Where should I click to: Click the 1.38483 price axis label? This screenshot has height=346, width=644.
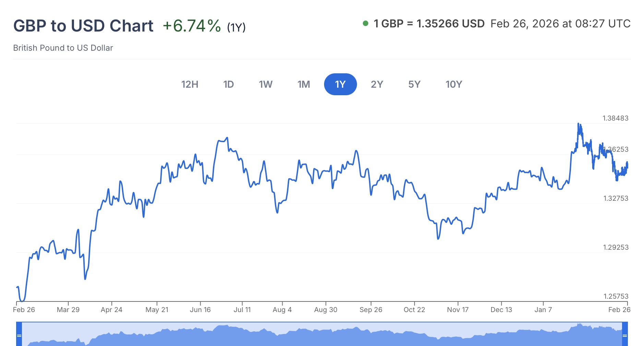(x=616, y=118)
